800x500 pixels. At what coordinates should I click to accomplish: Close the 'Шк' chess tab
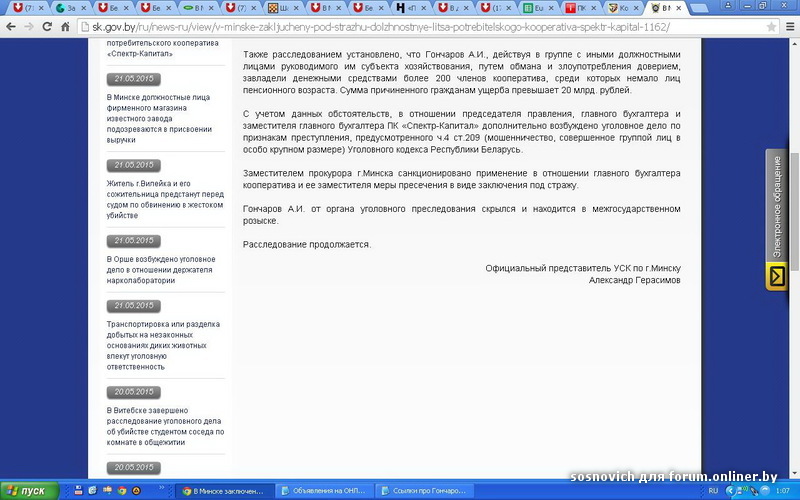coord(296,8)
